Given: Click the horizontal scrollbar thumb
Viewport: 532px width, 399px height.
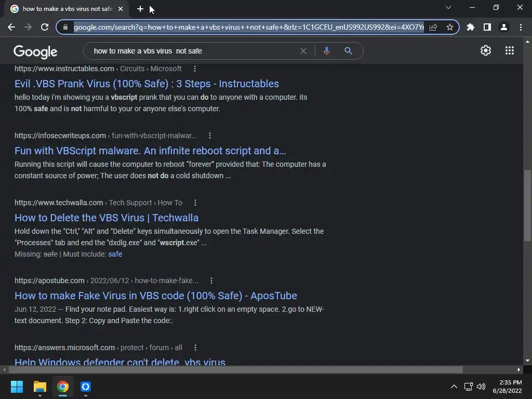Looking at the screenshot, I should [236, 369].
